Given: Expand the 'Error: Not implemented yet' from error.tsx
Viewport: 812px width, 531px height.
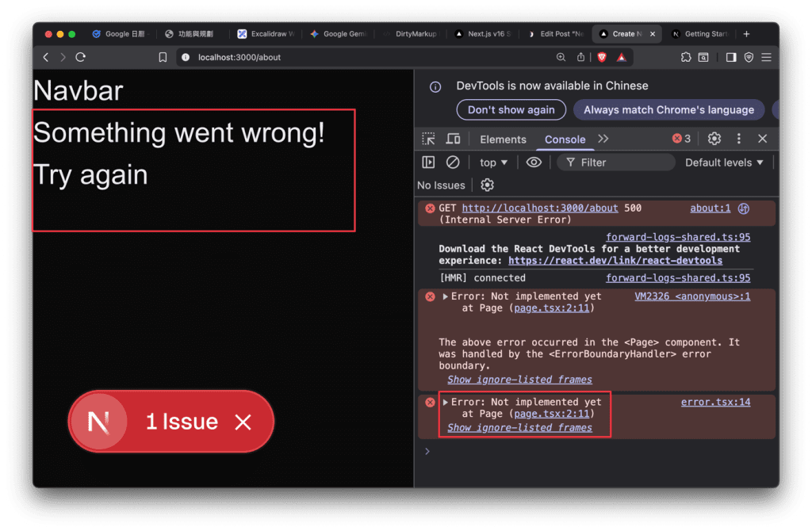Looking at the screenshot, I should click(446, 403).
